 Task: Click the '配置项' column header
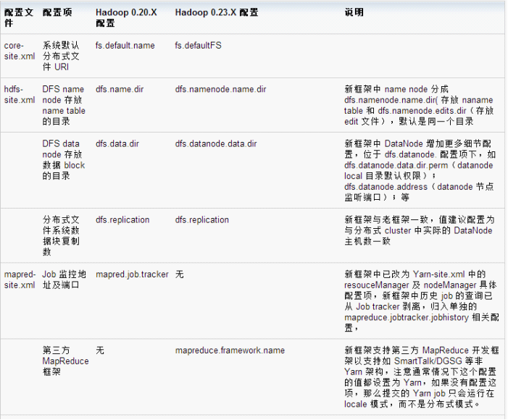tap(57, 12)
